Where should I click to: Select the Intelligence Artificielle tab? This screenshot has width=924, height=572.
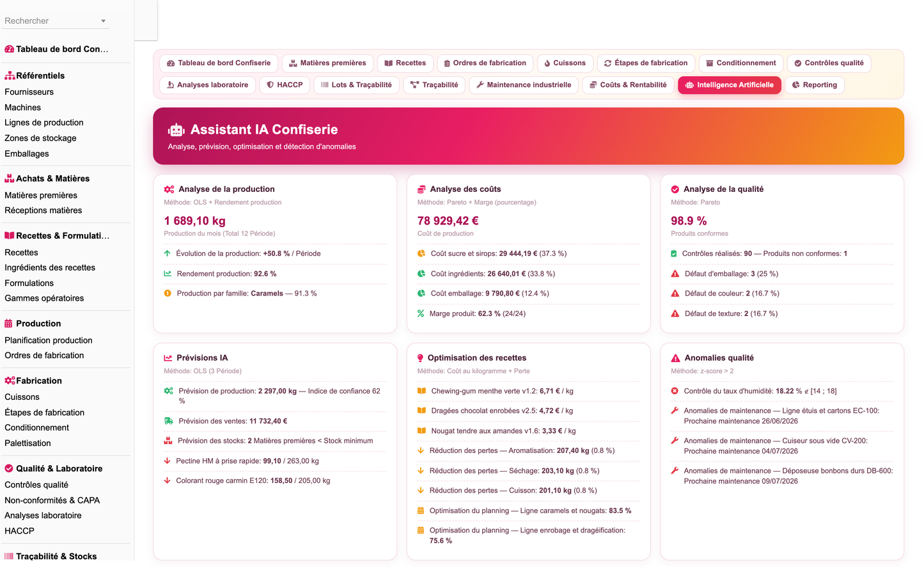[x=730, y=85]
